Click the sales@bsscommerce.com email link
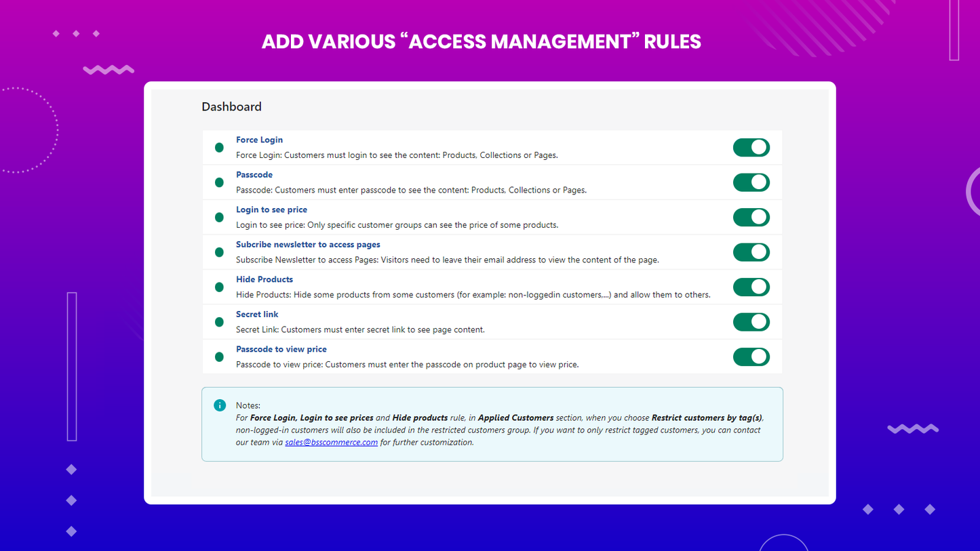Image resolution: width=980 pixels, height=551 pixels. click(x=331, y=443)
